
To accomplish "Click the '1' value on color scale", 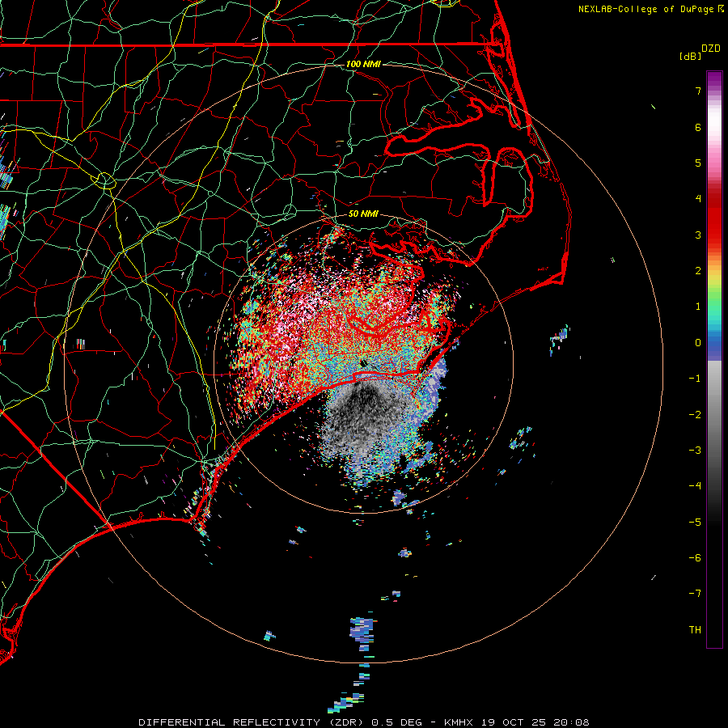I will point(698,307).
